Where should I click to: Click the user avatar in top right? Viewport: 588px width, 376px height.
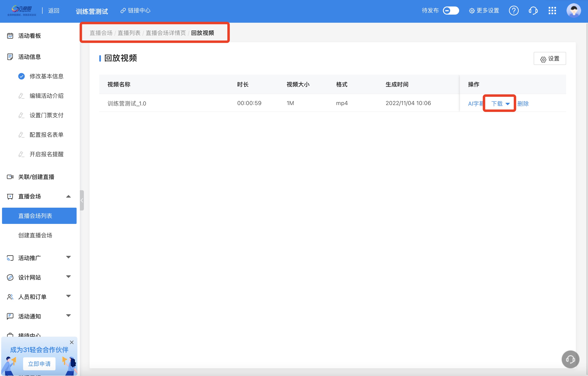(573, 11)
